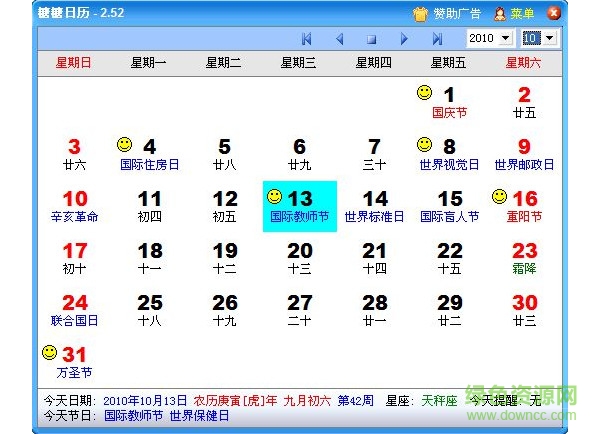Select day 10 辛亥革命

(x=74, y=207)
